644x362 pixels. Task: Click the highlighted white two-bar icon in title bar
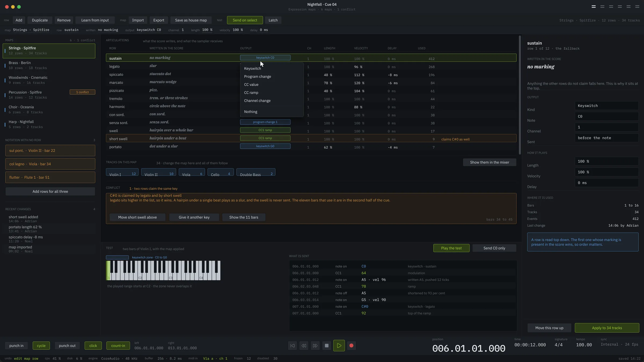coord(594,6)
